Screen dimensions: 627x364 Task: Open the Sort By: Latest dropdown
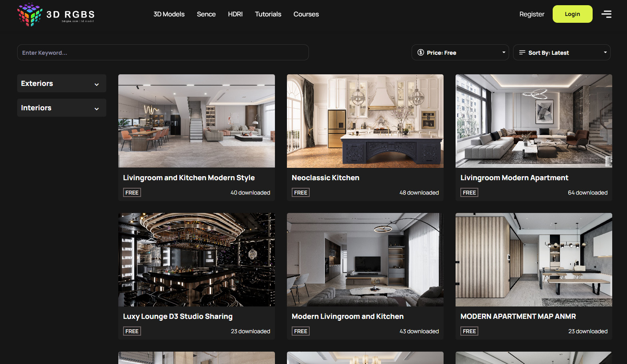(x=561, y=52)
